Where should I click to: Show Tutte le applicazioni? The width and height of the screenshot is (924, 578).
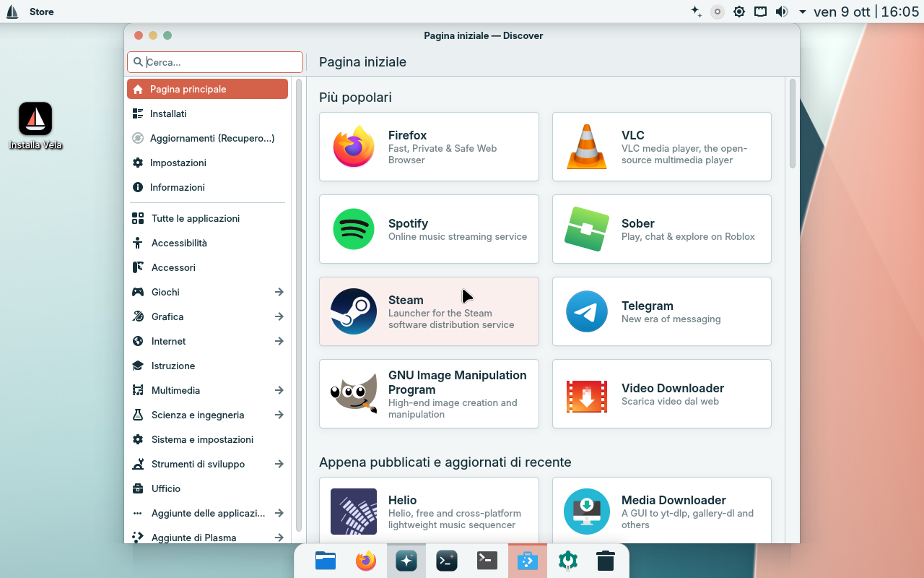point(208,218)
